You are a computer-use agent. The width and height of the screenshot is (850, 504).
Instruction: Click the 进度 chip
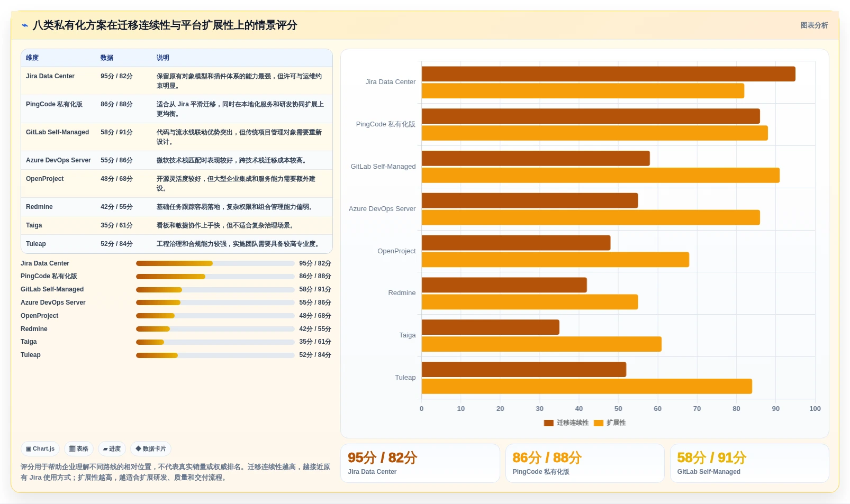pos(112,448)
